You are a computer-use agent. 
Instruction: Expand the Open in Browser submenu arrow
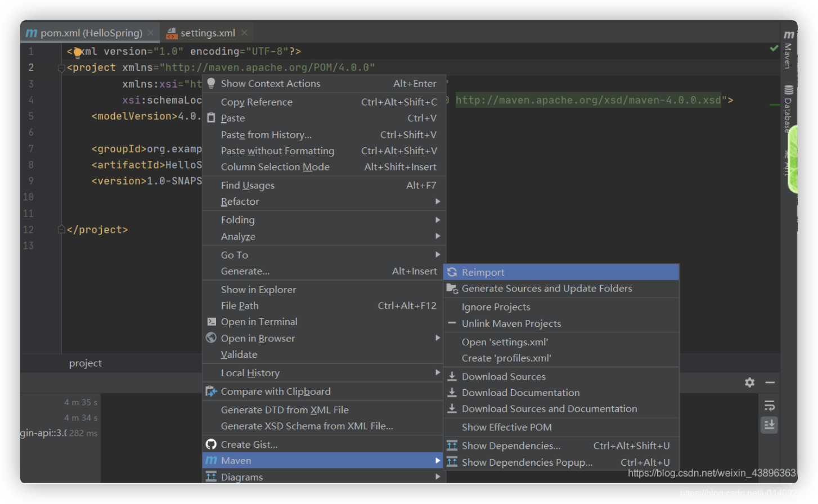point(438,338)
